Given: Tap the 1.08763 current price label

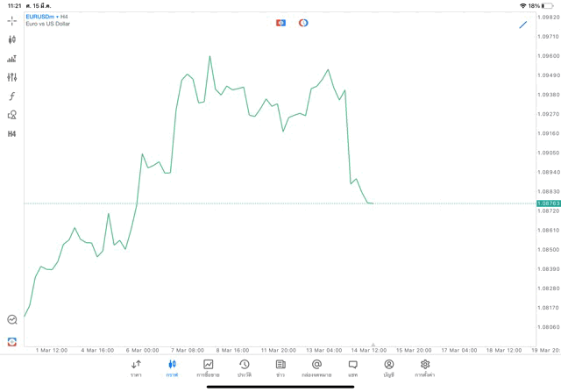Looking at the screenshot, I should pos(549,203).
